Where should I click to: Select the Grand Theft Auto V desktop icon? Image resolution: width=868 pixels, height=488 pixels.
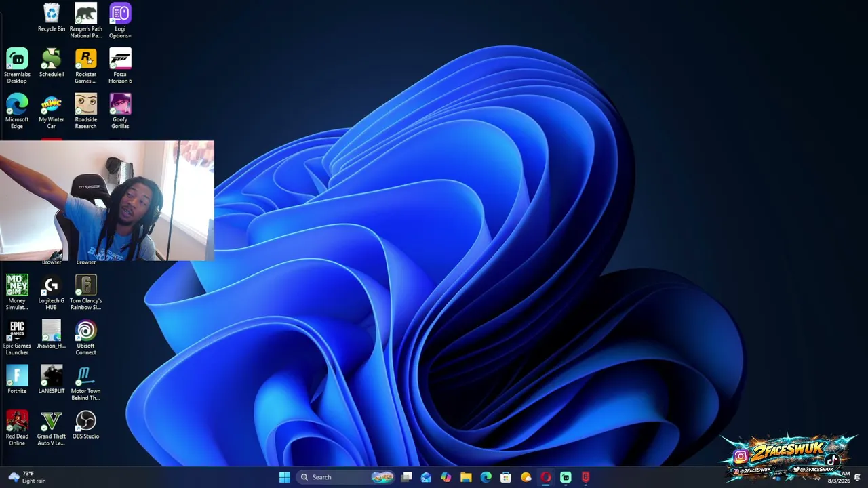(52, 428)
